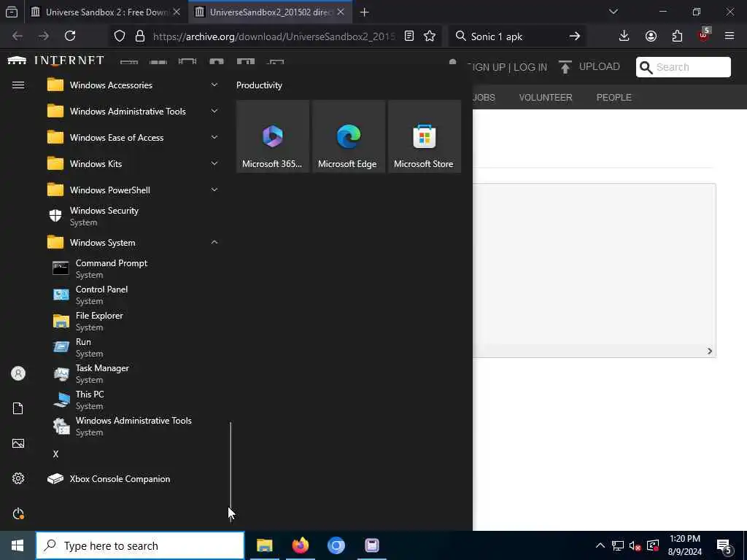Open Settings gear in Start sidebar
The image size is (747, 560).
(18, 478)
